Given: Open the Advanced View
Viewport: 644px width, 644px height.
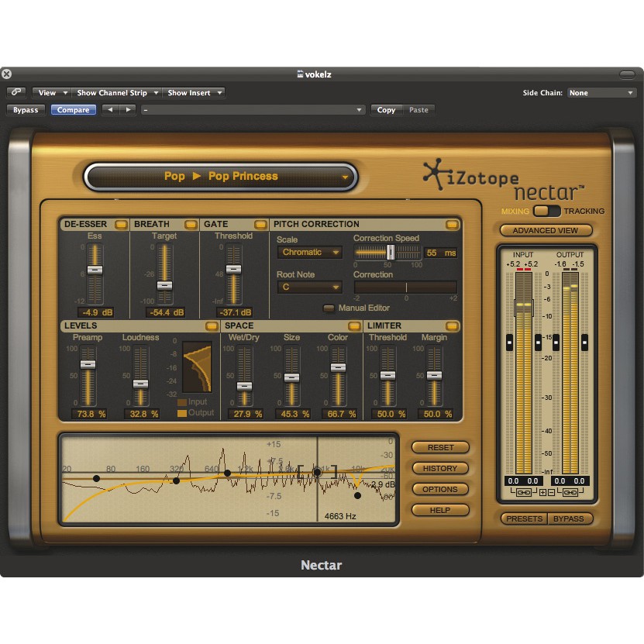Looking at the screenshot, I should coord(546,230).
